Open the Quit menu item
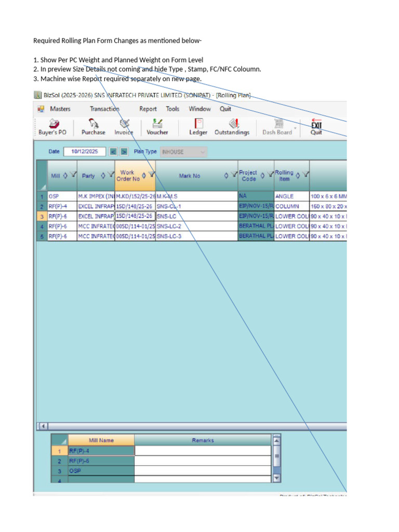This screenshot has height=532, width=399. coord(225,109)
